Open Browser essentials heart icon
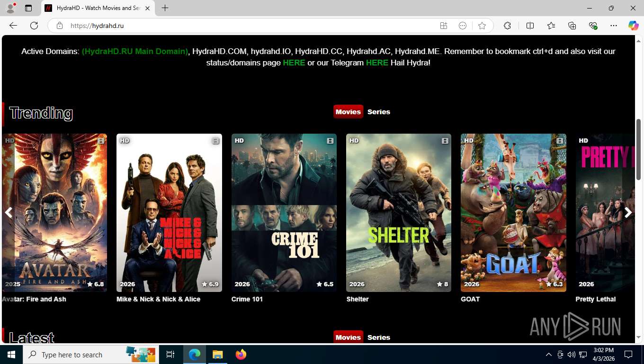Screen dimensions: 644x364 [x=593, y=26]
